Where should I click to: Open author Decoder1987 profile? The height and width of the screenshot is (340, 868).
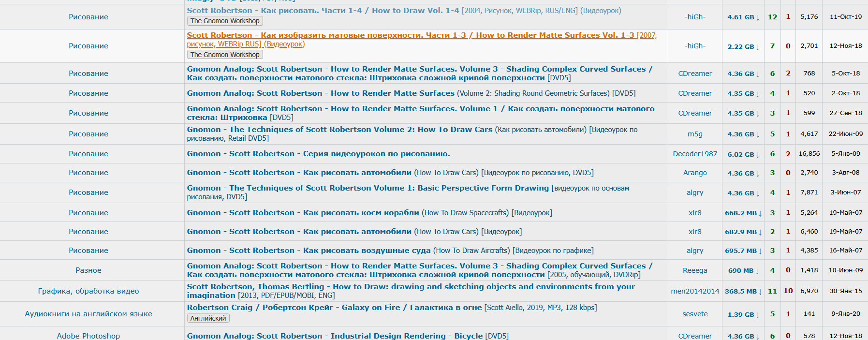tap(695, 154)
